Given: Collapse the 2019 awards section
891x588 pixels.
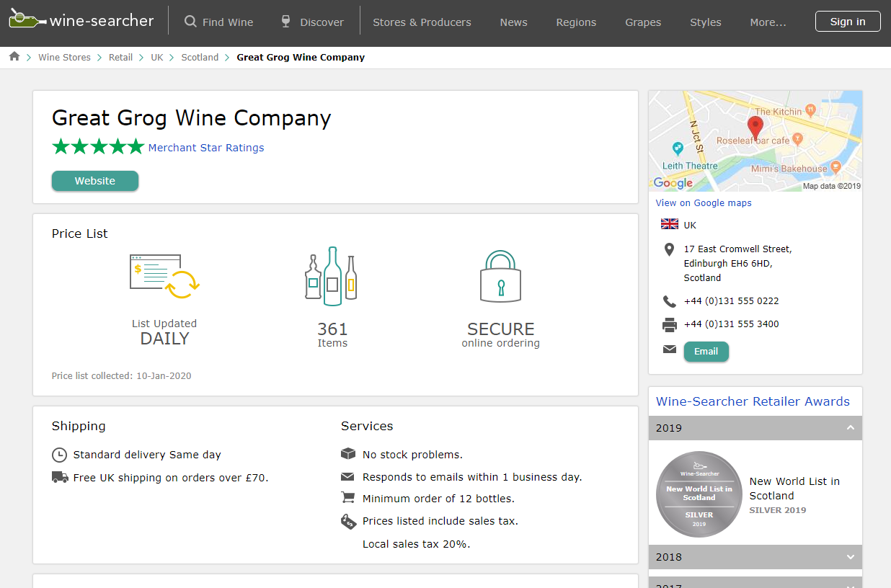Looking at the screenshot, I should 755,428.
